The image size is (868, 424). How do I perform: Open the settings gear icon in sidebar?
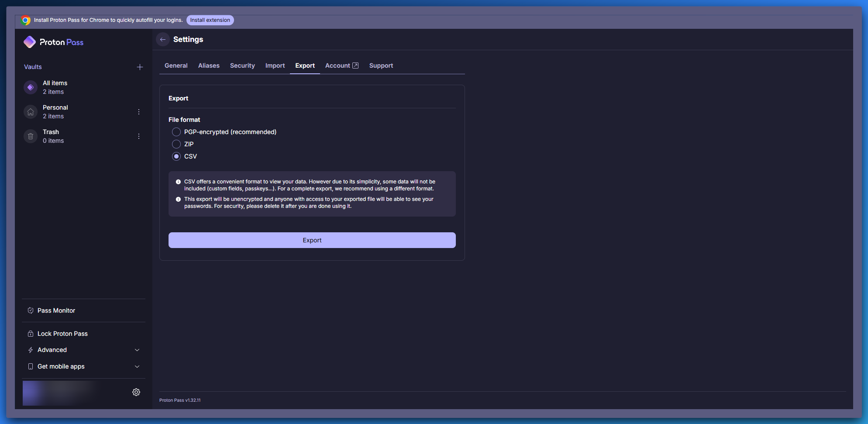pyautogui.click(x=136, y=392)
